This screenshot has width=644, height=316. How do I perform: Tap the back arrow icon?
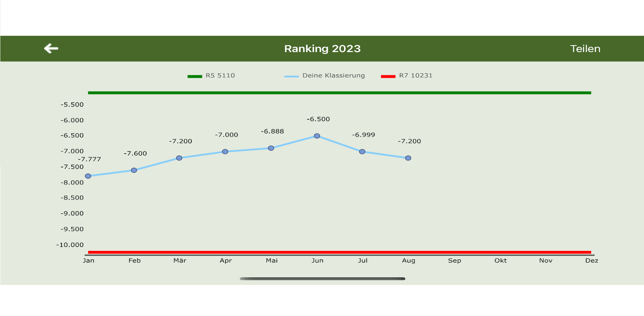51,48
